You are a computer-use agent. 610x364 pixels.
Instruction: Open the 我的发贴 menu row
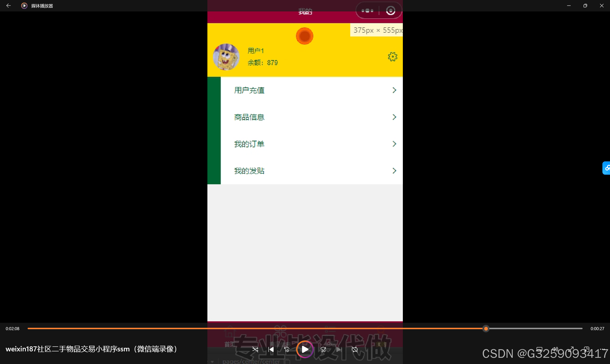tap(312, 171)
